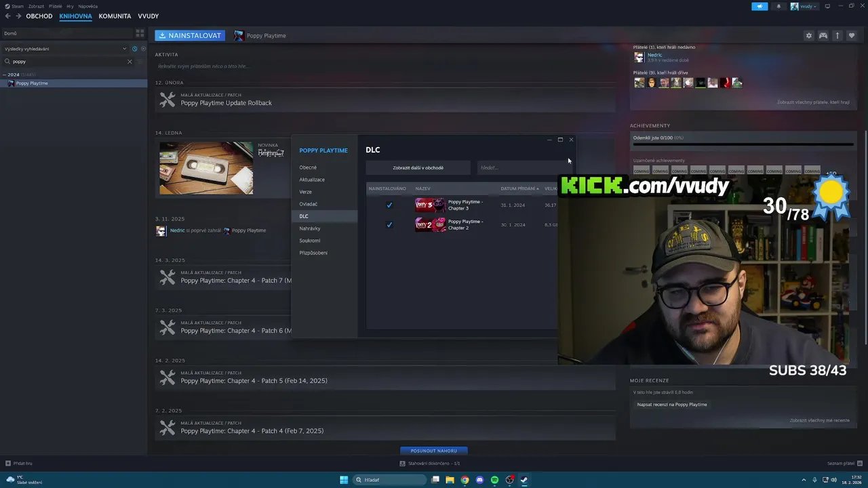Screen dimensions: 868x488
Task: Uncheck the Chapter 3 DLC installed checkbox
Action: [389, 205]
